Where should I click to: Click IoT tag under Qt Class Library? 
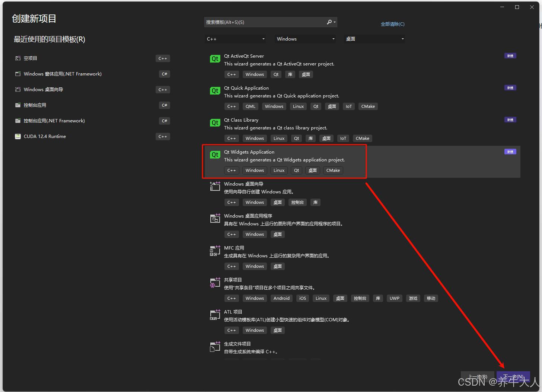coord(343,138)
